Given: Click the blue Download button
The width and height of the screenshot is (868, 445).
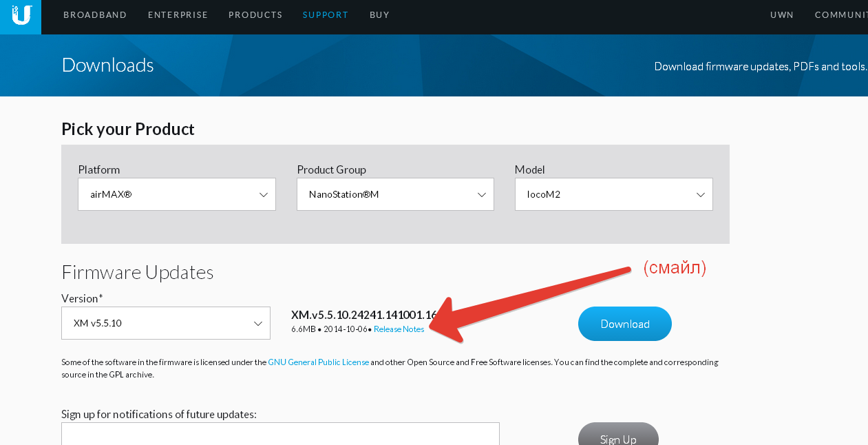Looking at the screenshot, I should pos(624,324).
